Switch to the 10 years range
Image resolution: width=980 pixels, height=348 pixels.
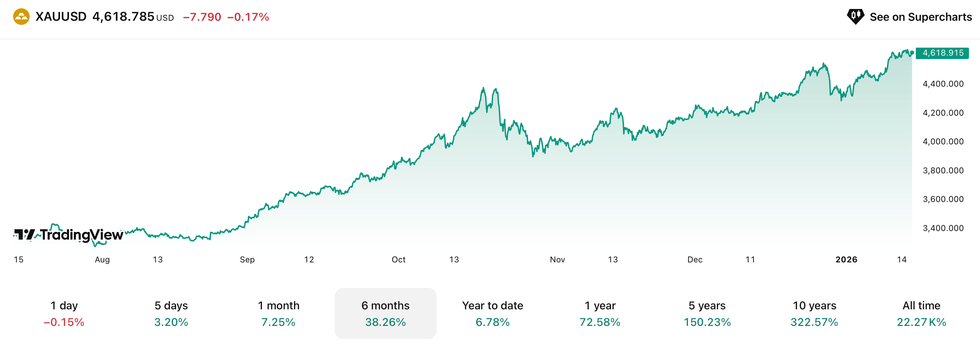pyautogui.click(x=814, y=313)
